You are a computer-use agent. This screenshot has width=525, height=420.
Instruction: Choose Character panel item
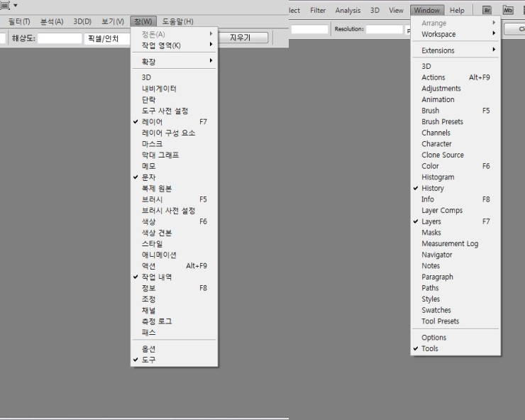point(455,144)
